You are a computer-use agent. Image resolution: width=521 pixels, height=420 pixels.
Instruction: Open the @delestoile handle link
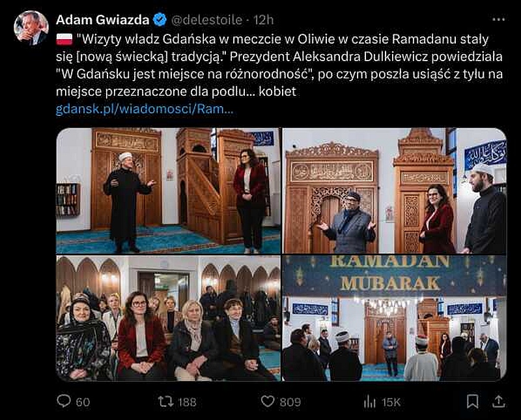(206, 20)
